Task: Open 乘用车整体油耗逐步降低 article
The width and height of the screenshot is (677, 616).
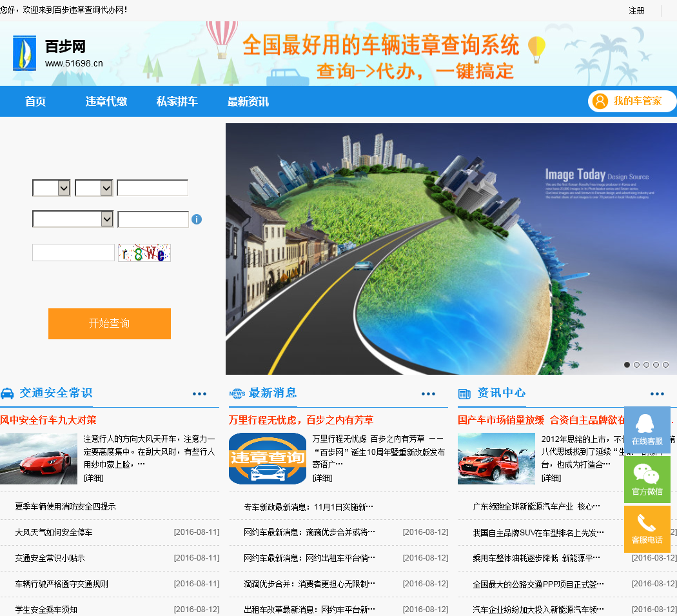Action: click(x=536, y=558)
